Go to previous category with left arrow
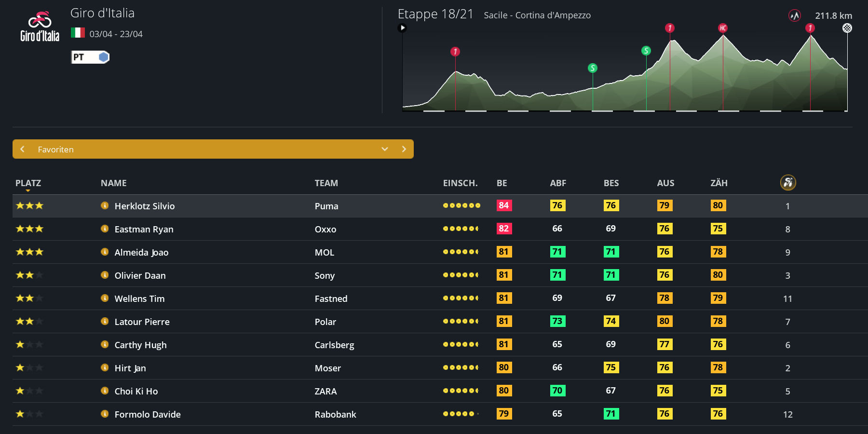 (22, 149)
